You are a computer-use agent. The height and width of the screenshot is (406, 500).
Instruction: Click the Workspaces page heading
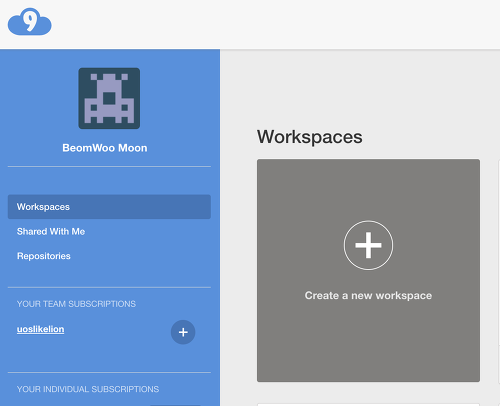[x=310, y=137]
